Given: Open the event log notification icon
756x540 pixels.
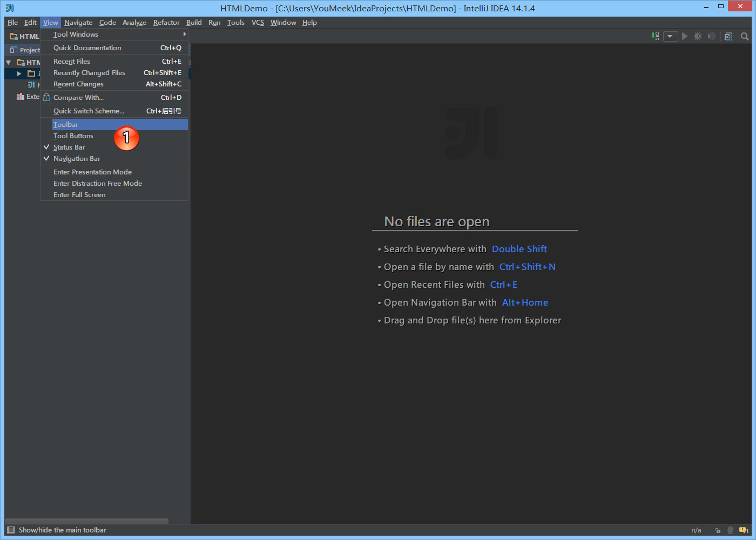Looking at the screenshot, I should pos(744,530).
